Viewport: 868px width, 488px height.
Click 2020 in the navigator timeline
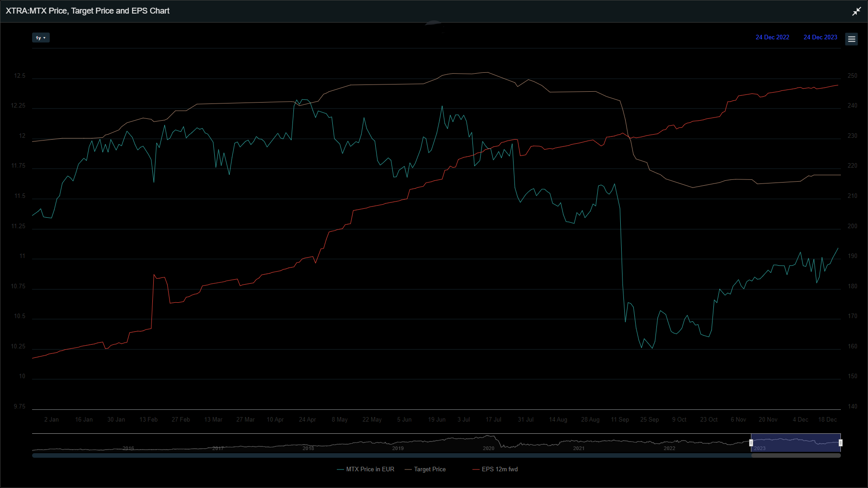[488, 448]
